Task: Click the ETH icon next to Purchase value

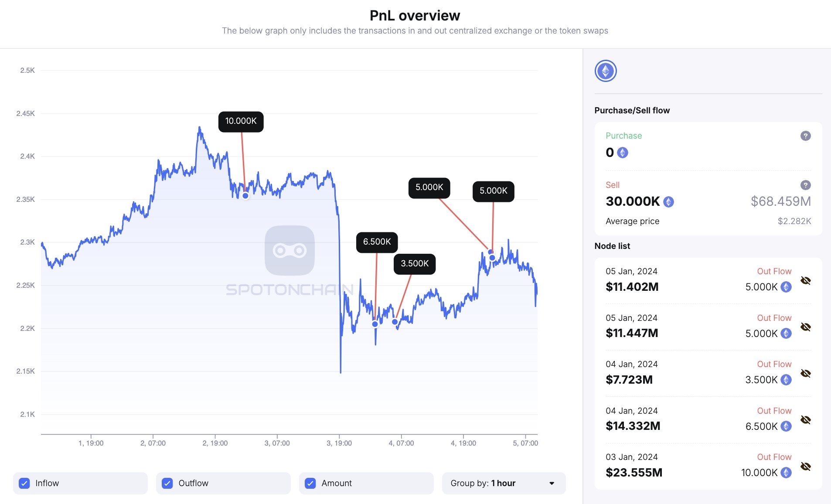Action: click(x=623, y=153)
